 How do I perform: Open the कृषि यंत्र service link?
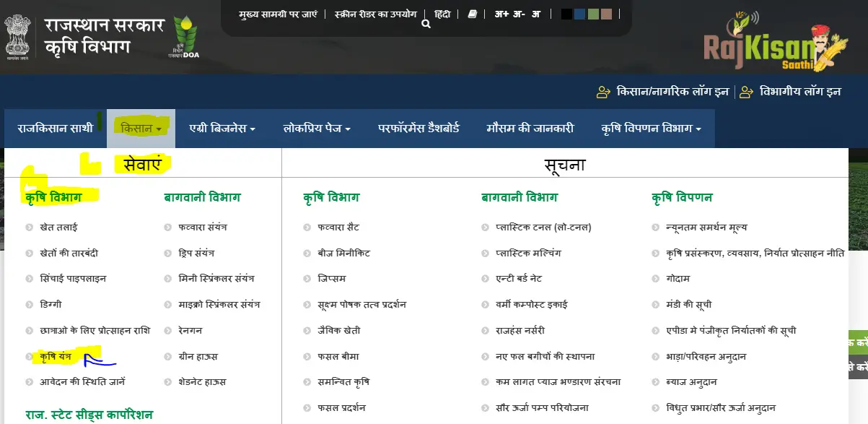pos(56,357)
